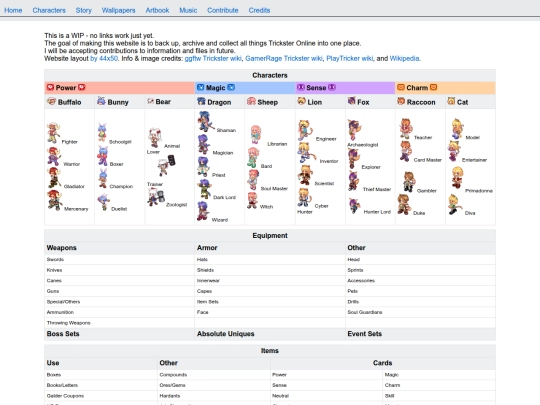Click the Card Master raccoon sprite
The image size is (540, 405).
[x=406, y=151]
